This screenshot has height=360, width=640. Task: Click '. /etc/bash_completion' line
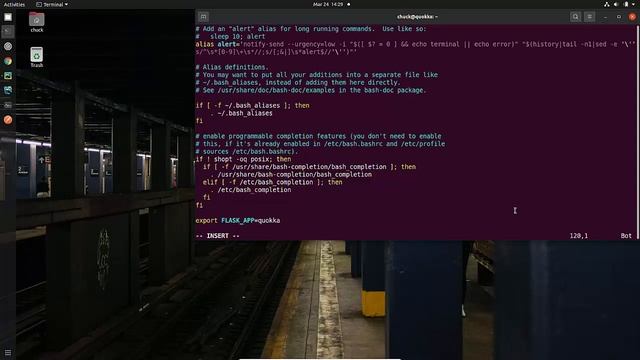(x=251, y=190)
